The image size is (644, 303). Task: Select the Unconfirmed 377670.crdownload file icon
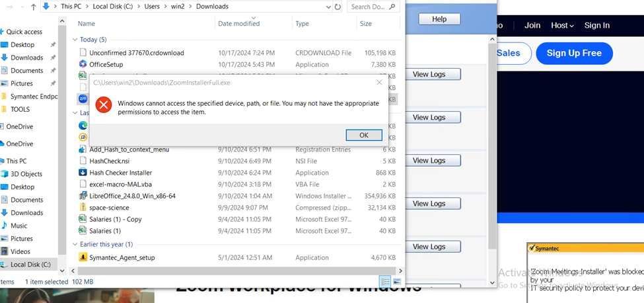pos(83,53)
